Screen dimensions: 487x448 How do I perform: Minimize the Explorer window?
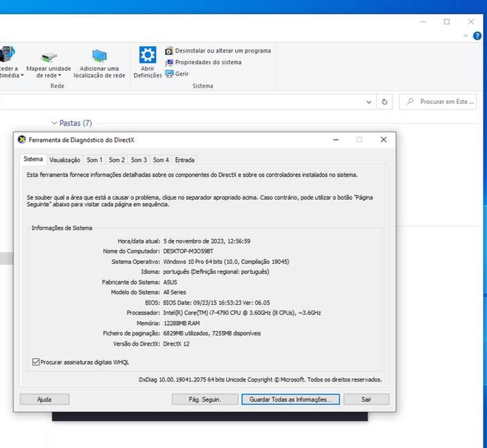pyautogui.click(x=423, y=22)
